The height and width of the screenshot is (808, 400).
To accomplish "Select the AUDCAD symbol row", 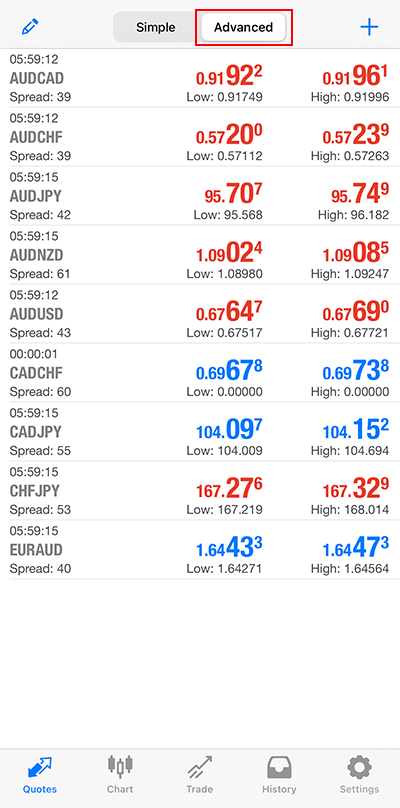I will click(200, 78).
